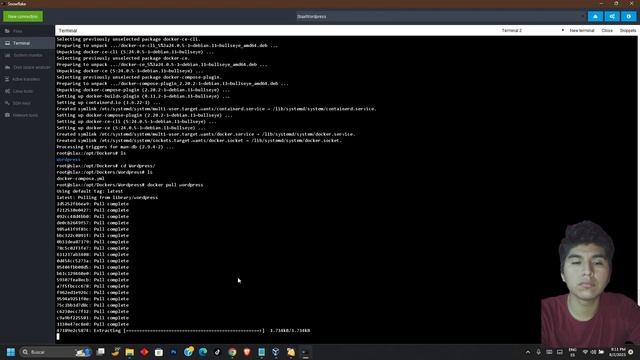This screenshot has height=360, width=640.
Task: Select the Terminal item in the sidebar
Action: (27, 43)
